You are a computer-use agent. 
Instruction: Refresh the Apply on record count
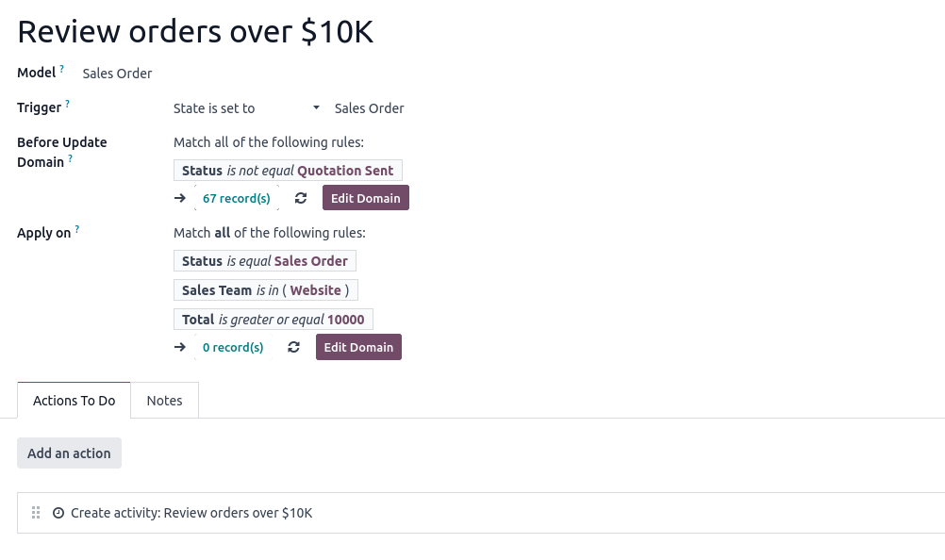point(294,347)
